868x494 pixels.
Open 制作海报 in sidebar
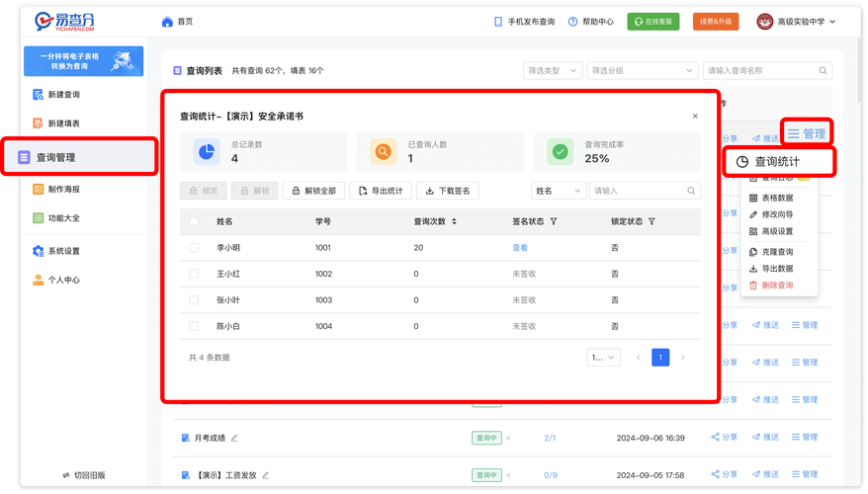[56, 189]
